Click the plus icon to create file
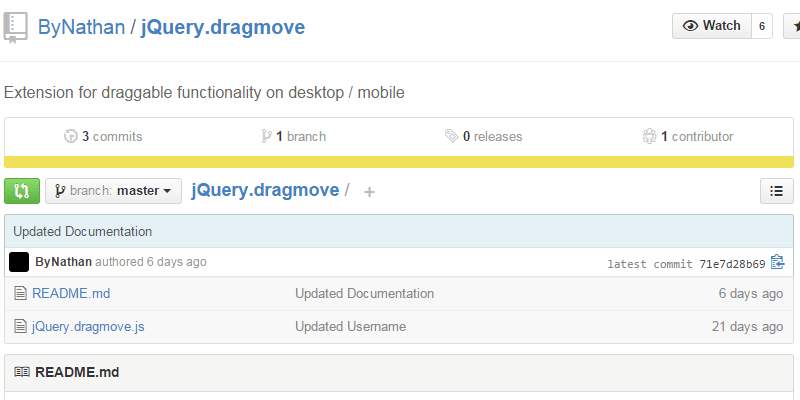Screen dimensions: 800x400 369,192
